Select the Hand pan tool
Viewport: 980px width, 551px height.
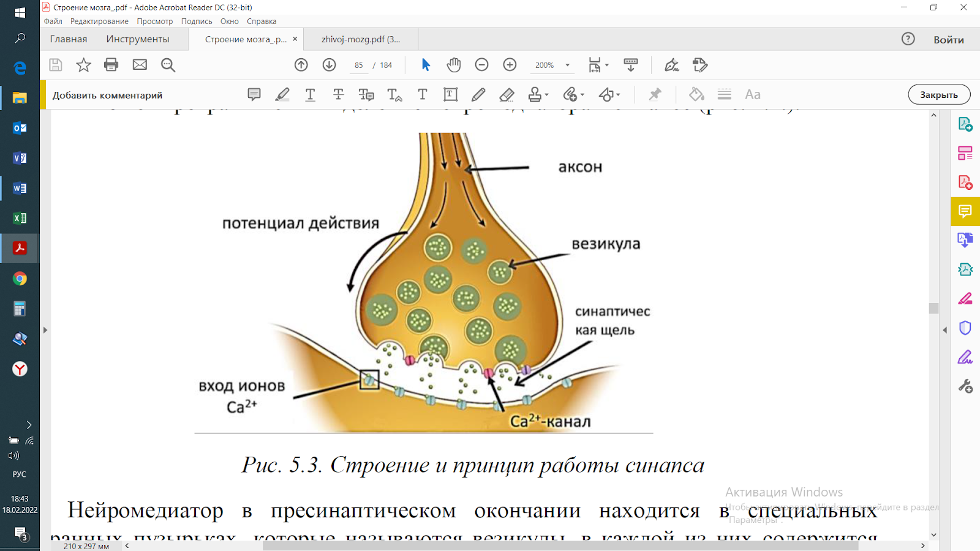coord(454,65)
